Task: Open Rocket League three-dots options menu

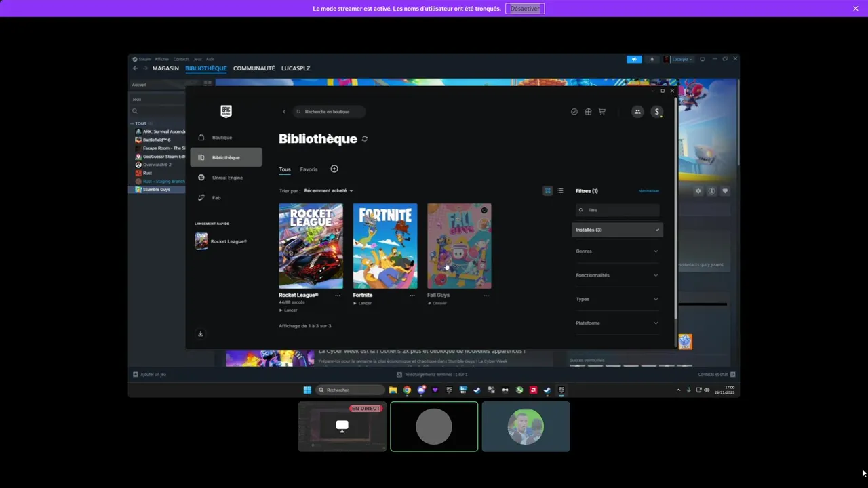Action: pos(338,296)
